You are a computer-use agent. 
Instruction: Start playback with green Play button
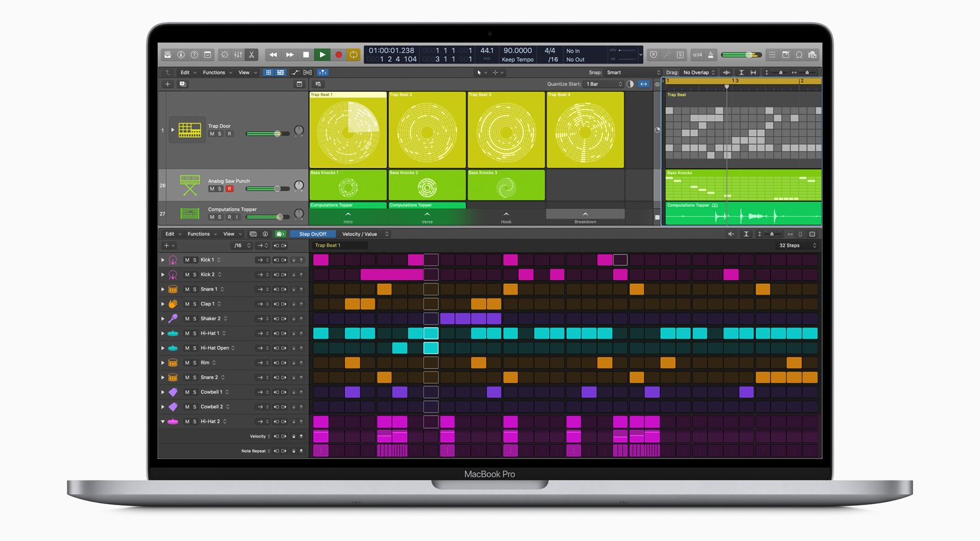pyautogui.click(x=323, y=55)
